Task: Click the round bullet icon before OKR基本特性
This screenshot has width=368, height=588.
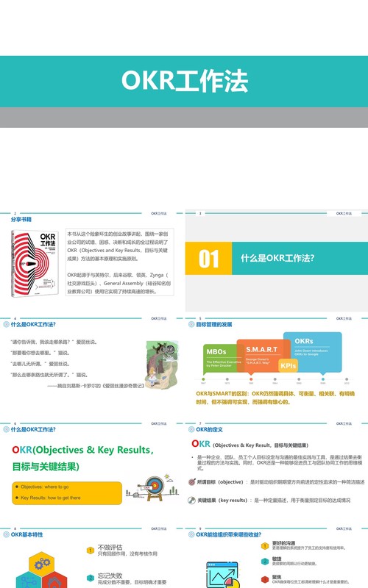Action: [6, 534]
